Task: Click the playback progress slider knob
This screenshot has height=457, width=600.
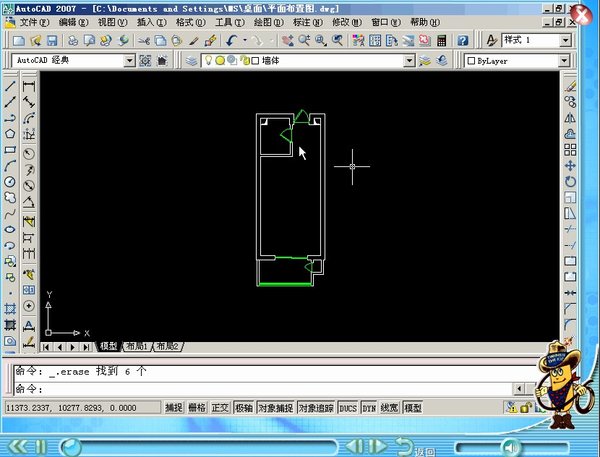Action: click(71, 447)
